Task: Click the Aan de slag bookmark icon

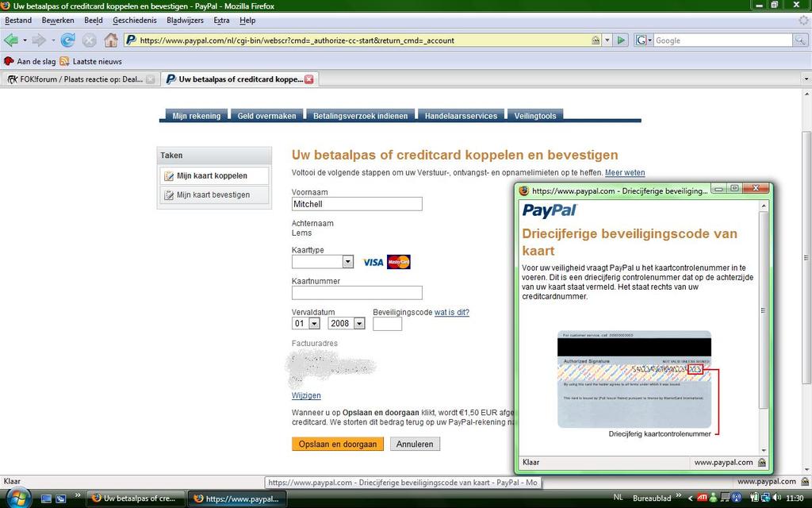Action: [9, 61]
